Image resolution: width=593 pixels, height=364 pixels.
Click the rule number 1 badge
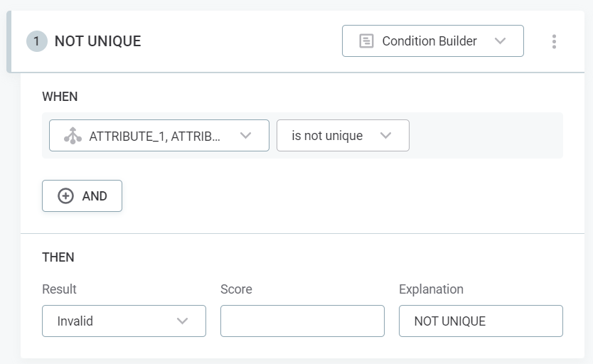pos(36,41)
